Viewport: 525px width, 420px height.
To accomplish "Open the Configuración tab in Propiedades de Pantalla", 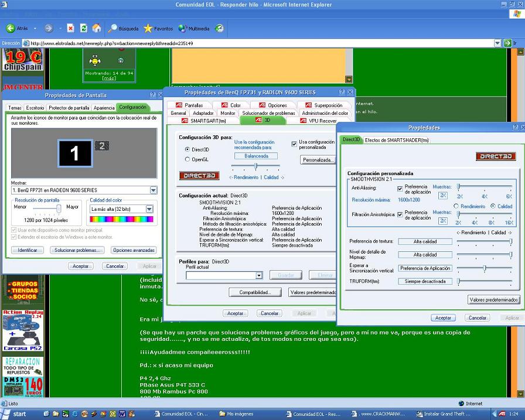I will pos(132,107).
